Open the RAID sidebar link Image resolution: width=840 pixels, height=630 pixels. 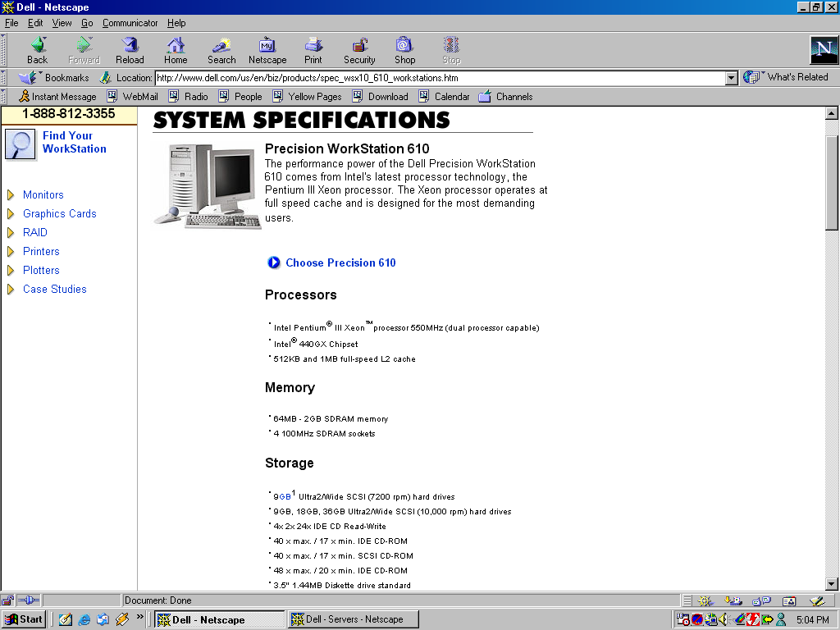[x=34, y=232]
